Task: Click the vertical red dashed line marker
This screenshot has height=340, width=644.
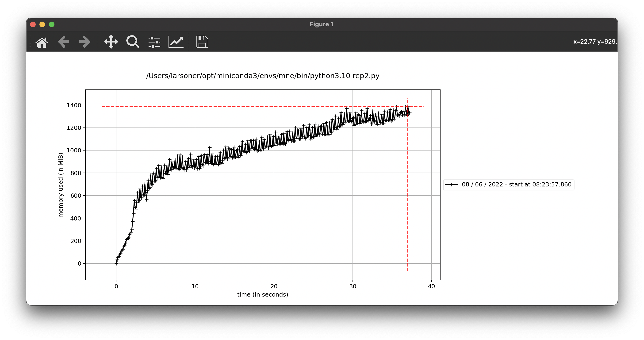Action: point(408,200)
